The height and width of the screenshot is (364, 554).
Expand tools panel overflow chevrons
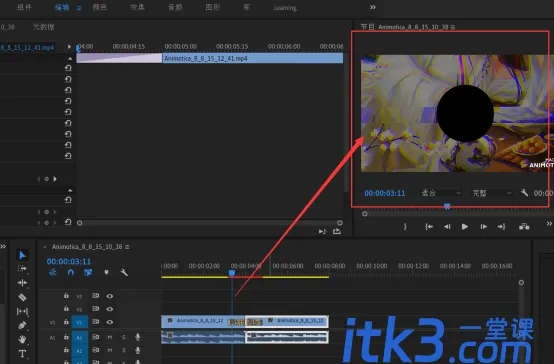pyautogui.click(x=3, y=246)
